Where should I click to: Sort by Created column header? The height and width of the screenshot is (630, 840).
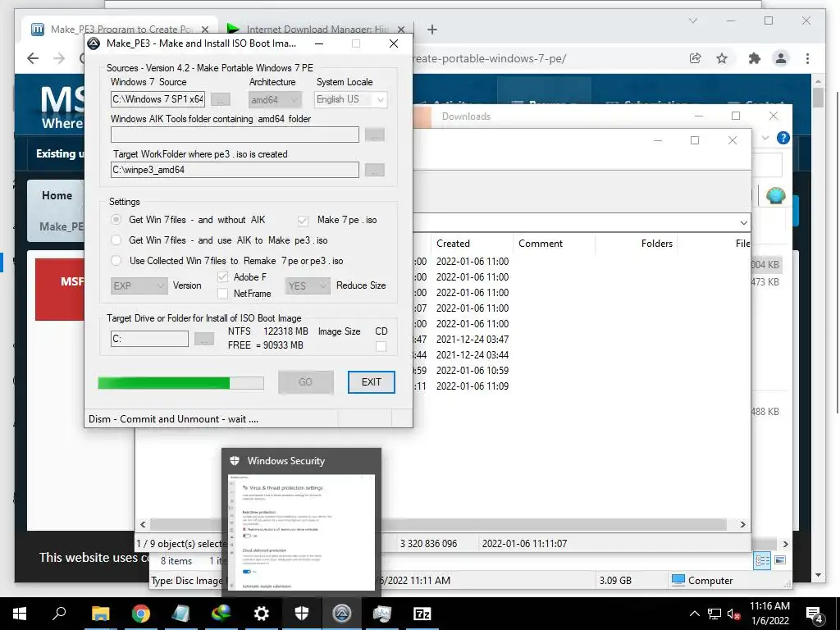pos(472,243)
